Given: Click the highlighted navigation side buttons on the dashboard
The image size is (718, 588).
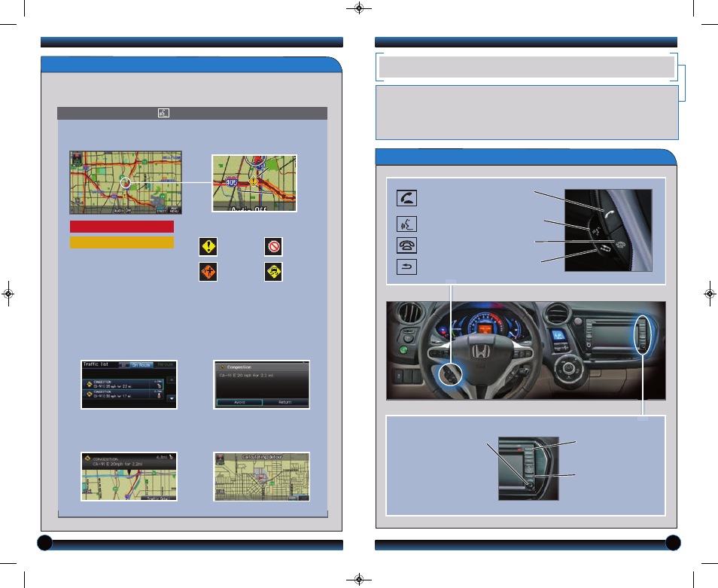Looking at the screenshot, I should (x=643, y=335).
